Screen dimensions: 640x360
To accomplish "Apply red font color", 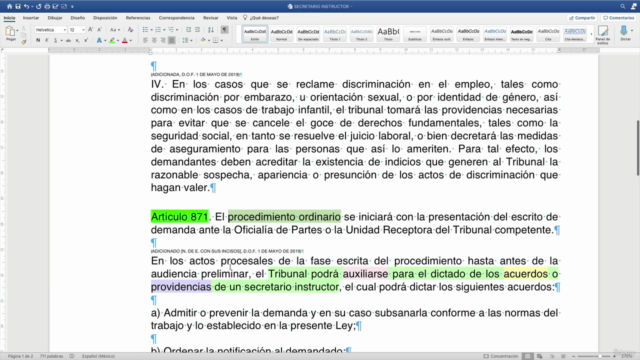I will (125, 40).
